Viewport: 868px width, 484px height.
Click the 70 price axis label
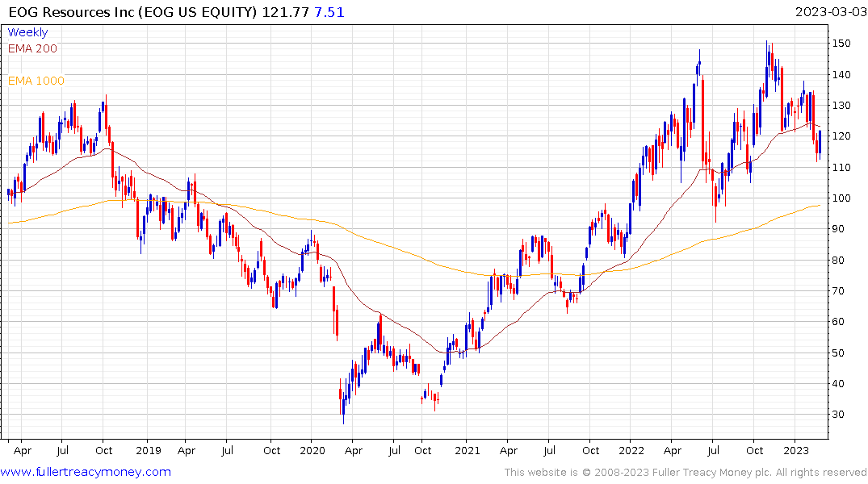click(838, 291)
